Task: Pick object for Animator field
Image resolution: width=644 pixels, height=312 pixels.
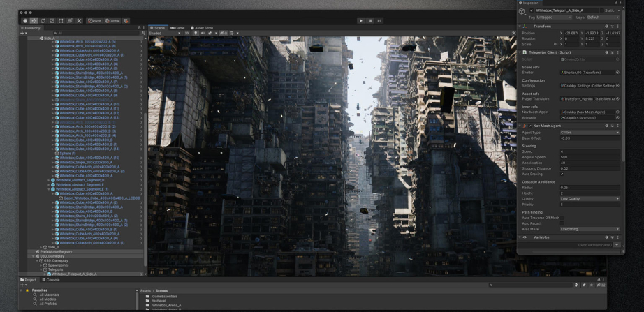Action: click(617, 118)
